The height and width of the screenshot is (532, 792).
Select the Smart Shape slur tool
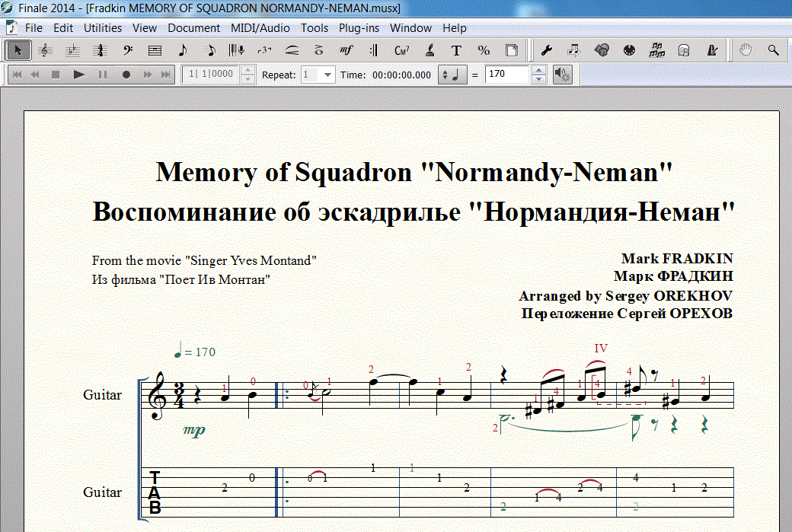pos(292,50)
